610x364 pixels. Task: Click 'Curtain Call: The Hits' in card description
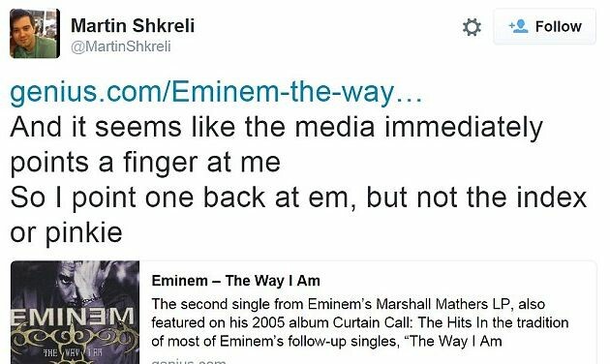(x=408, y=322)
